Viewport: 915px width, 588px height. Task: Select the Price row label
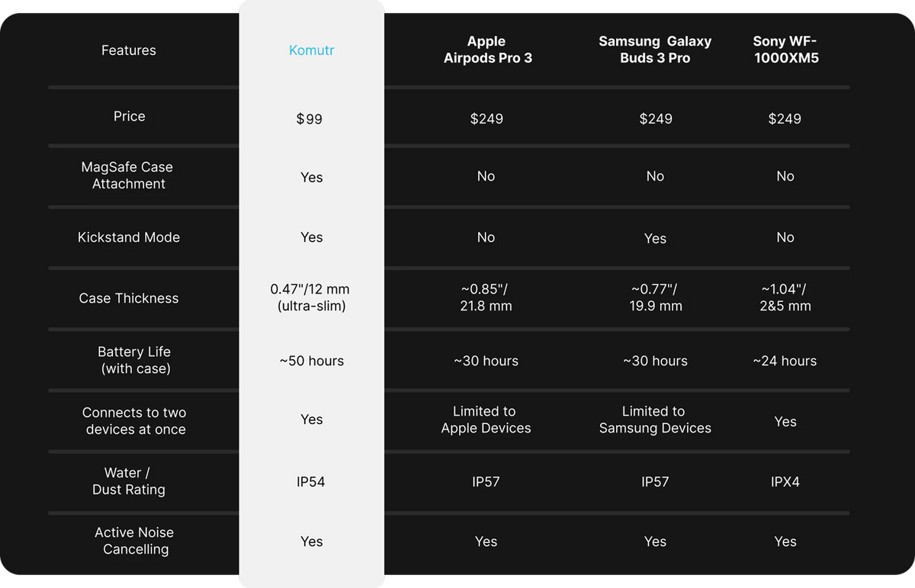[x=129, y=117]
